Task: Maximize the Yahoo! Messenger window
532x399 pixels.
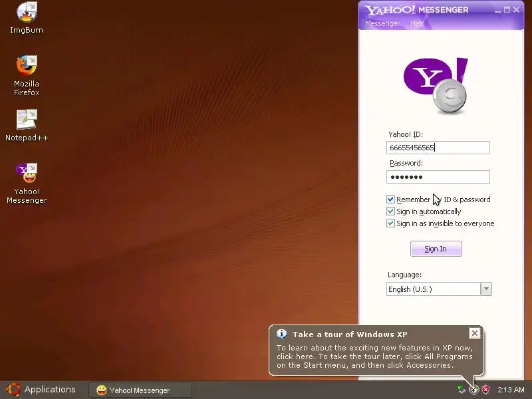Action: (507, 10)
